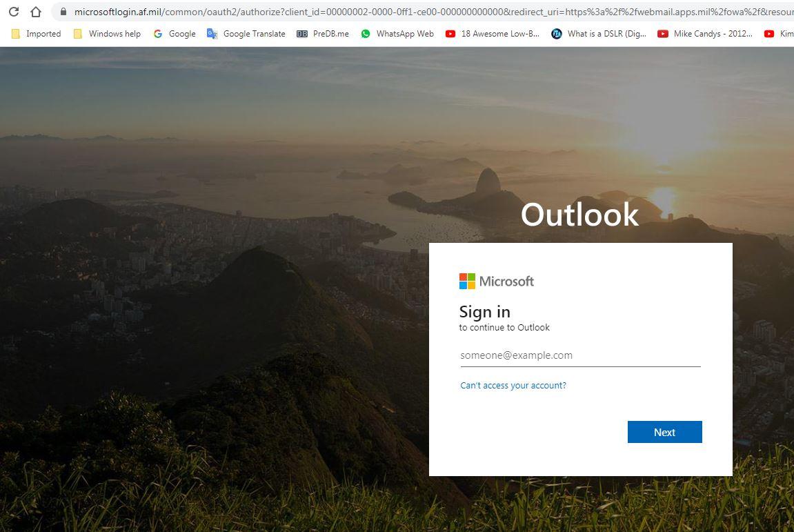Viewport: 794px width, 532px height.
Task: Follow the Can't access your account link
Action: (513, 386)
